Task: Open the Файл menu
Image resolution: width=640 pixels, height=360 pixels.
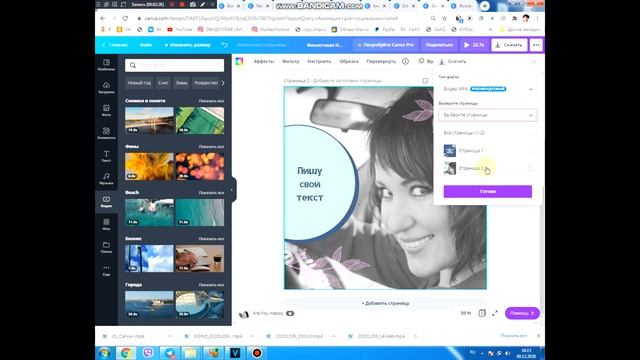Action: 146,45
